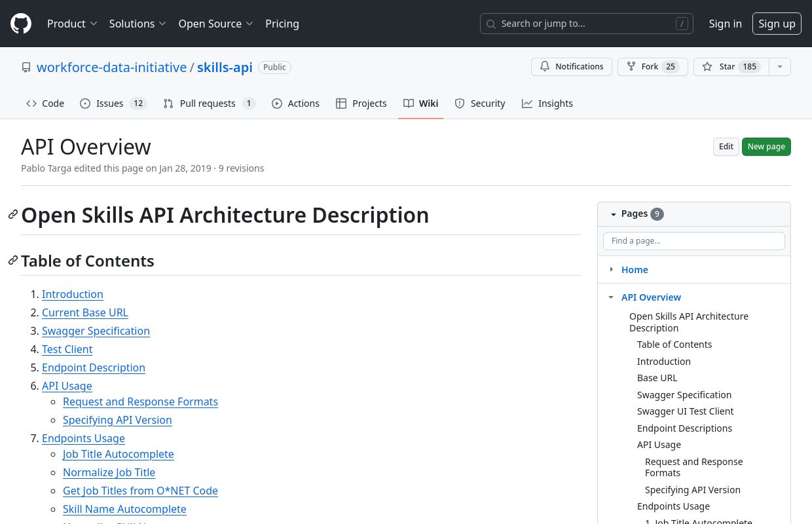Screen dimensions: 812x524
Task: Click anchor link icon beside Table of Contents
Action: point(13,261)
